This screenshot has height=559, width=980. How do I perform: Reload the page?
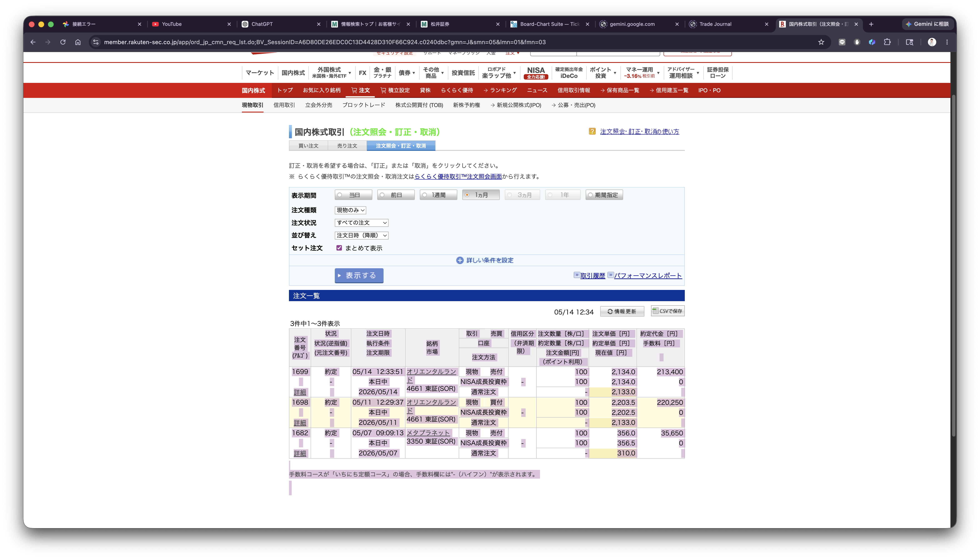click(x=63, y=42)
